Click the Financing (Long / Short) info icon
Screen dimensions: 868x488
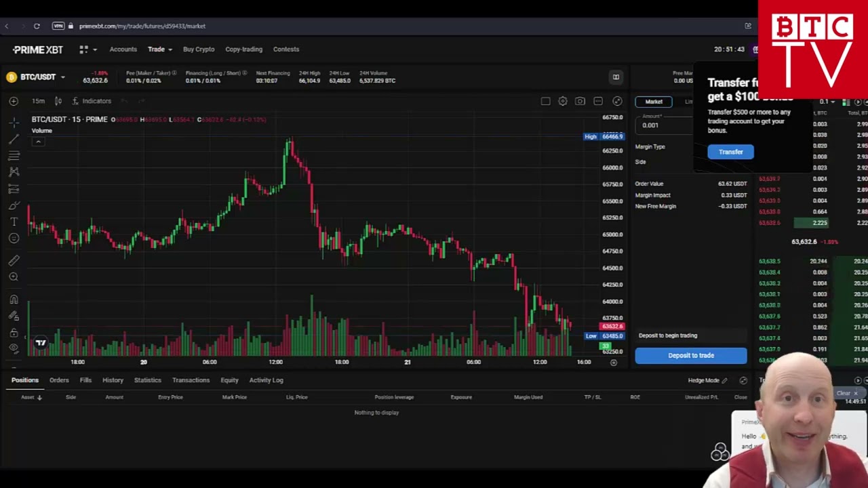(244, 73)
